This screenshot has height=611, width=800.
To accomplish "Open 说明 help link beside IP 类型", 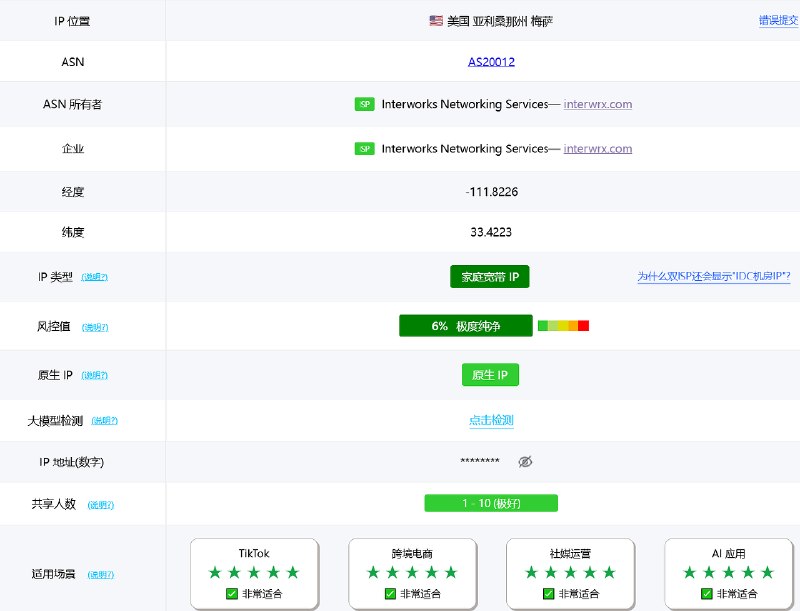I will tap(94, 277).
